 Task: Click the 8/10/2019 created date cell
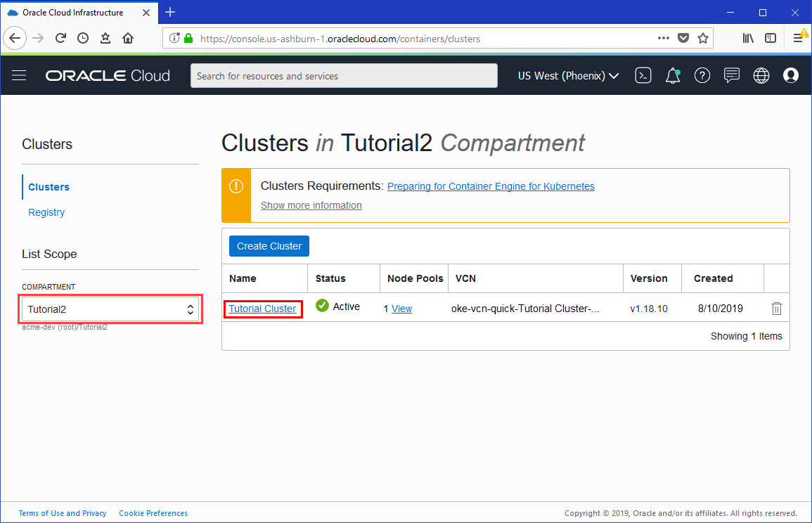coord(721,309)
